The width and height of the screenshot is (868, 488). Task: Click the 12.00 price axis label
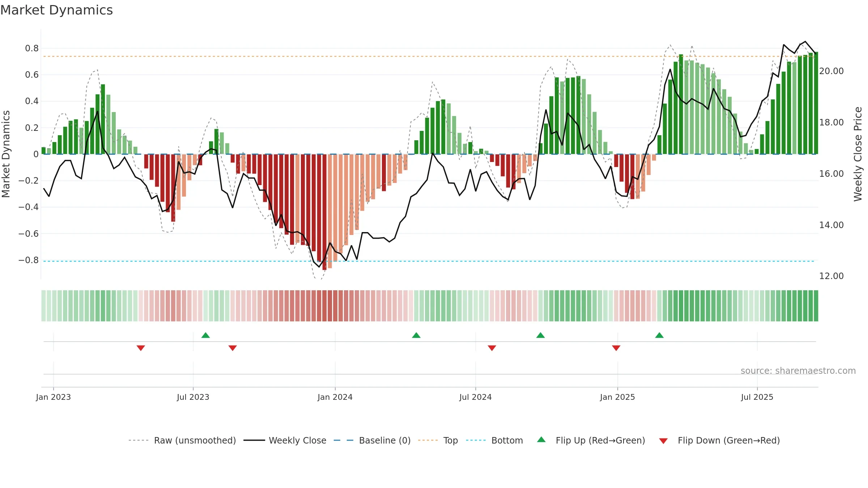click(831, 276)
